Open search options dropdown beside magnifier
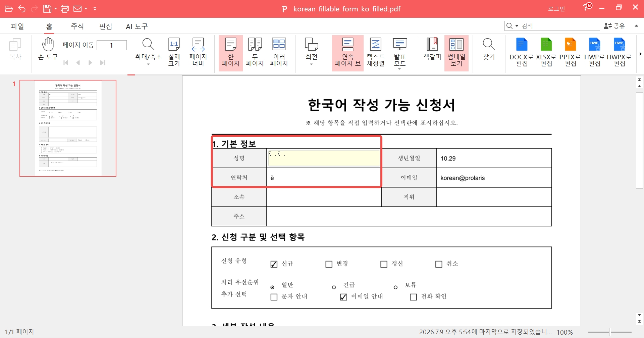Image resolution: width=644 pixels, height=338 pixels. pos(517,26)
